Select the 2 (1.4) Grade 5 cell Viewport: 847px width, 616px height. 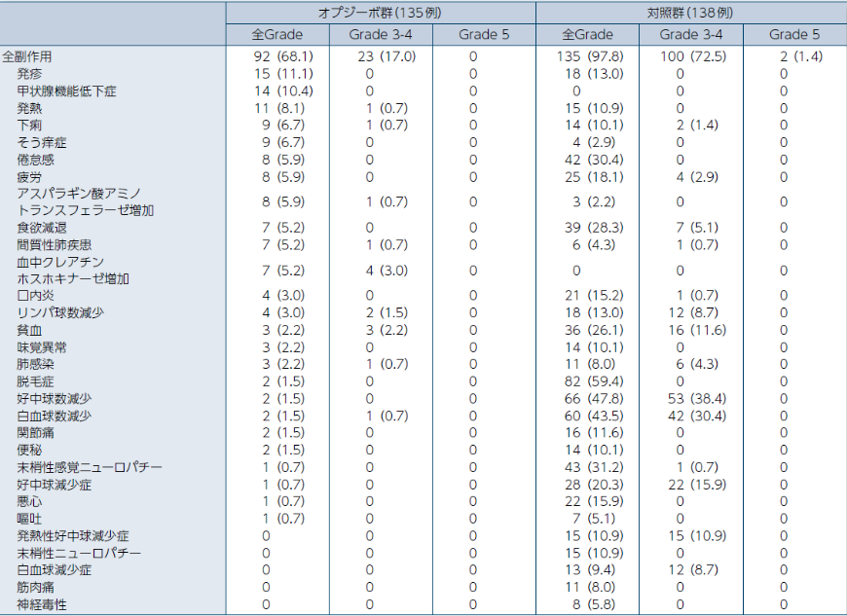[x=800, y=56]
